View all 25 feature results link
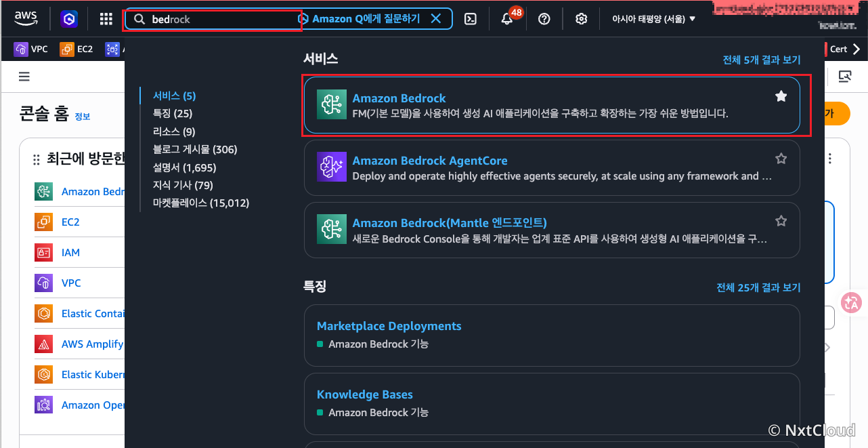868x448 pixels. (758, 287)
